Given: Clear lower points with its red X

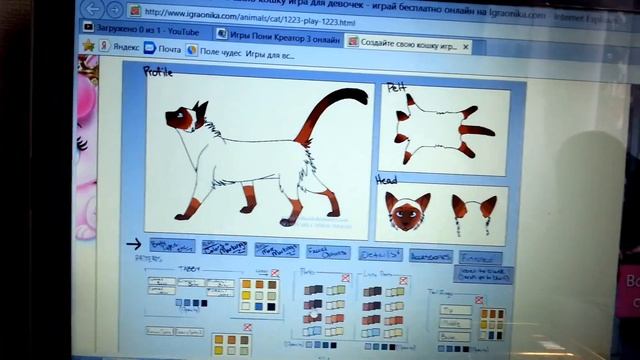Looking at the screenshot, I should pos(403,280).
